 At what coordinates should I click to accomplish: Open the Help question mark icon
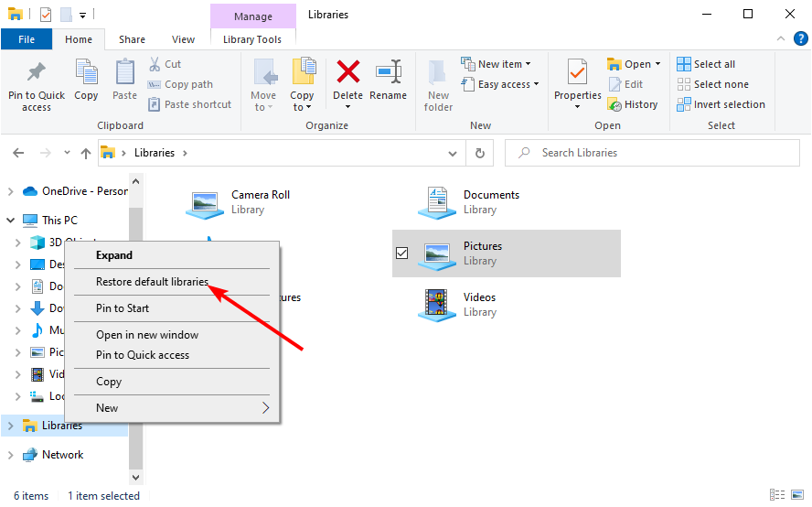[801, 38]
